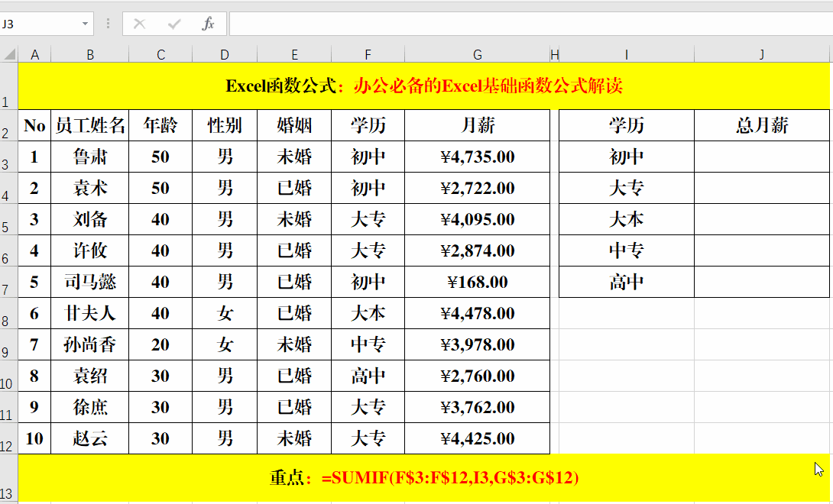Image resolution: width=833 pixels, height=504 pixels.
Task: Select column C header
Action: 160,55
